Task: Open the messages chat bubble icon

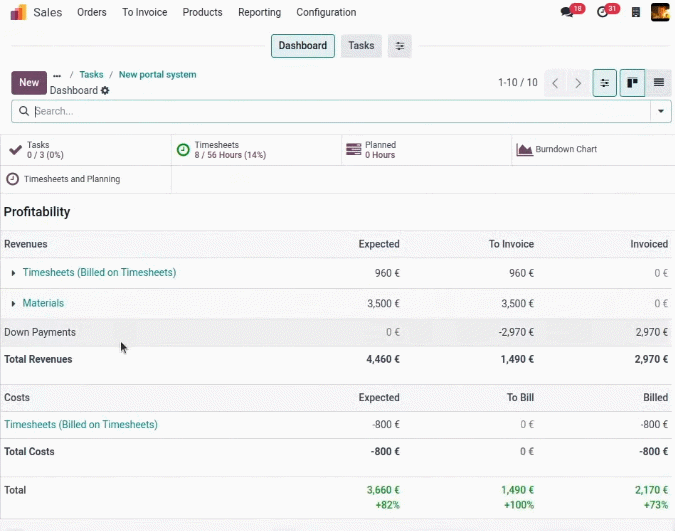Action: point(567,12)
